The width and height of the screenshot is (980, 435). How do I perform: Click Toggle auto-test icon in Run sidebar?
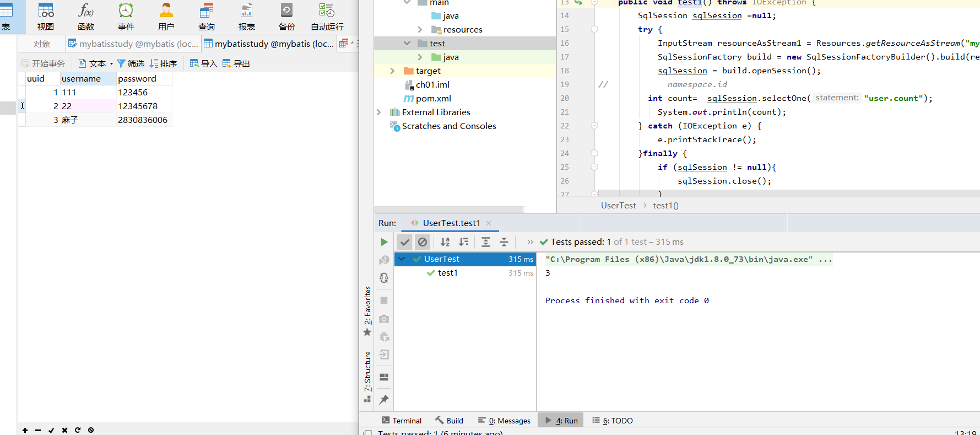384,278
